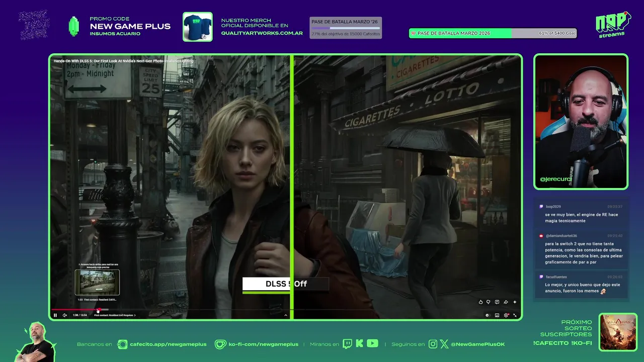Click the Ko-fi cup icon in the footer
Screen dimensions: 644x362
pyautogui.click(x=220, y=344)
